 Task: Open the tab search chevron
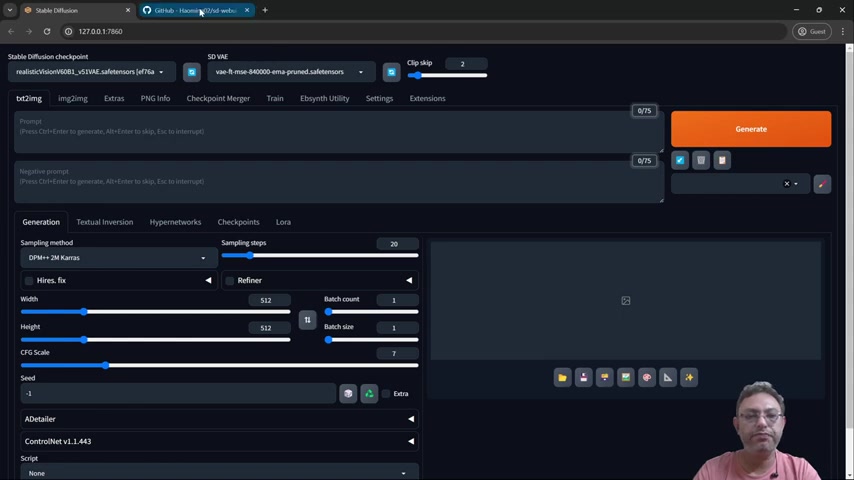click(10, 10)
